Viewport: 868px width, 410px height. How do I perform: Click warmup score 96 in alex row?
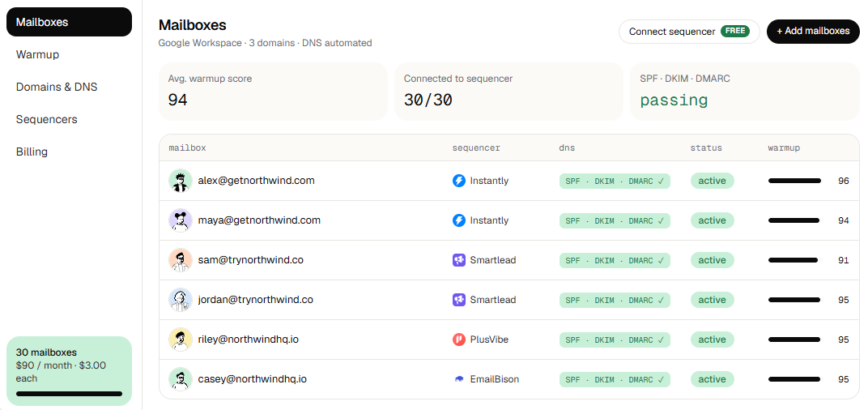[843, 181]
